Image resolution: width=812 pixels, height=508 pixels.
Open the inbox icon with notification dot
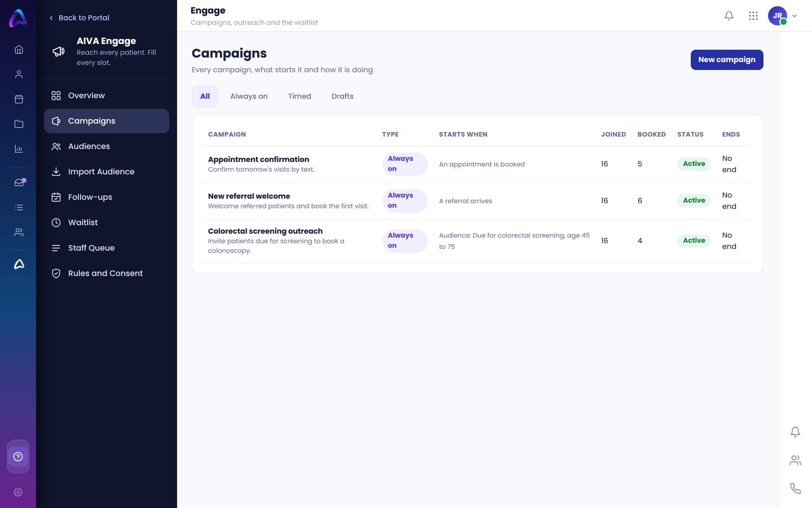pyautogui.click(x=19, y=182)
